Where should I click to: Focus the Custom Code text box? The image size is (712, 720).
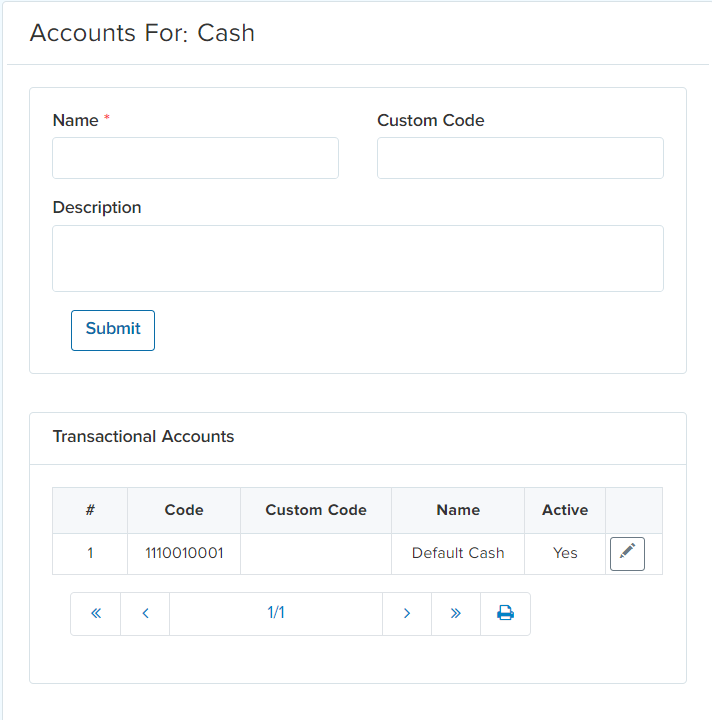(x=520, y=158)
